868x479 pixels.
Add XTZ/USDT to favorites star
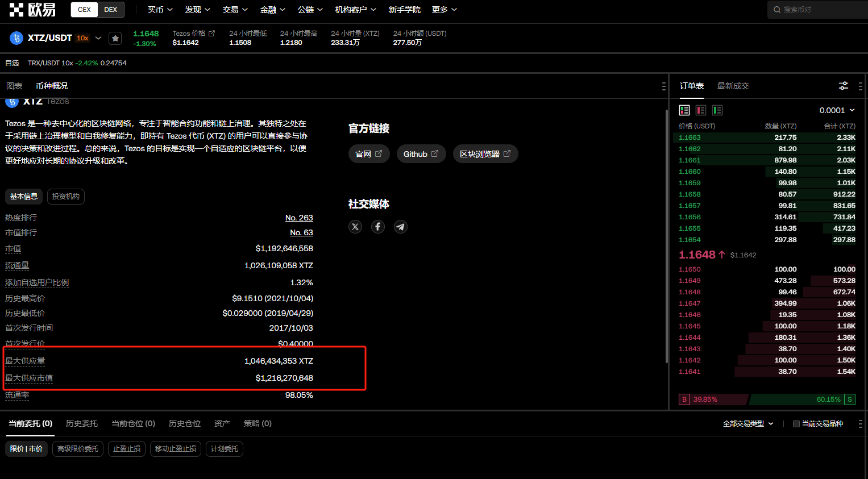tap(115, 38)
